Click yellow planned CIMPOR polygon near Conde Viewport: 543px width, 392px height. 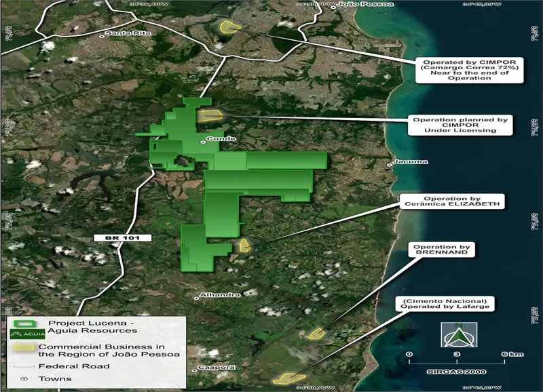click(x=209, y=115)
